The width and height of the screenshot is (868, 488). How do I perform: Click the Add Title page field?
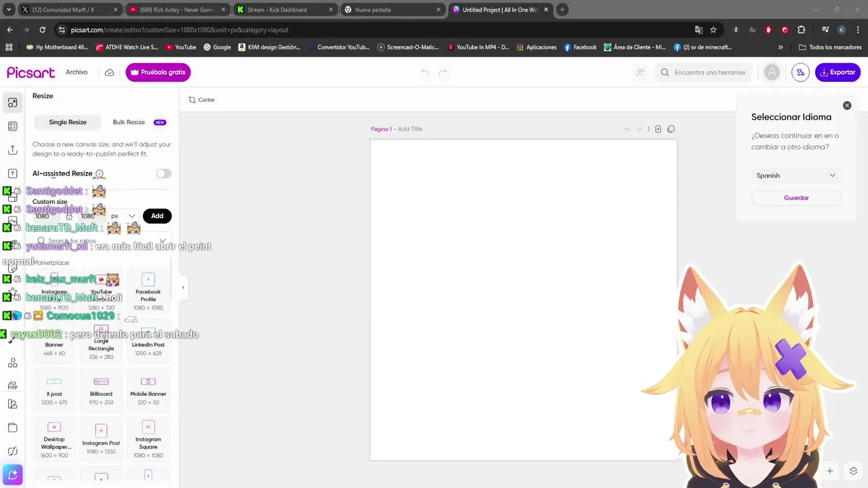pos(410,129)
